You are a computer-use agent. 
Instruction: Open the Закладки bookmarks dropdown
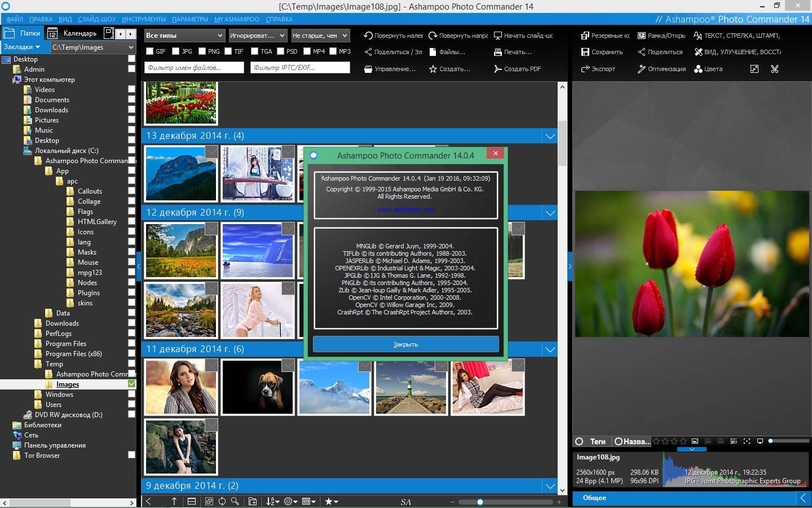(x=22, y=47)
